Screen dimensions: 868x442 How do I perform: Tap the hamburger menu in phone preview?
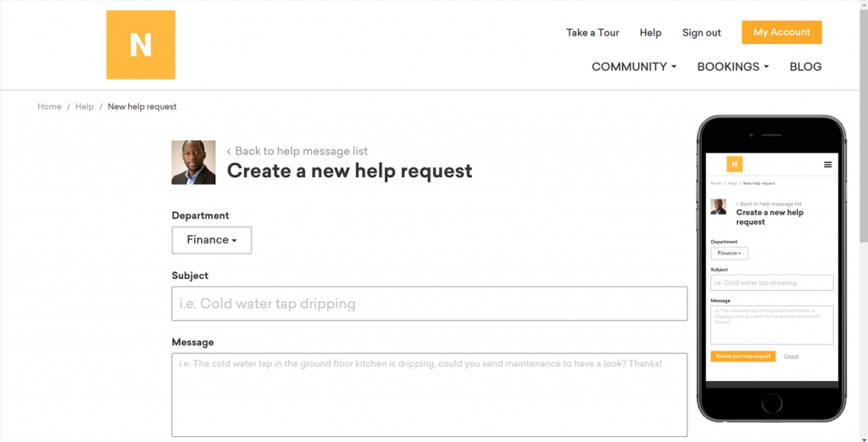[827, 165]
